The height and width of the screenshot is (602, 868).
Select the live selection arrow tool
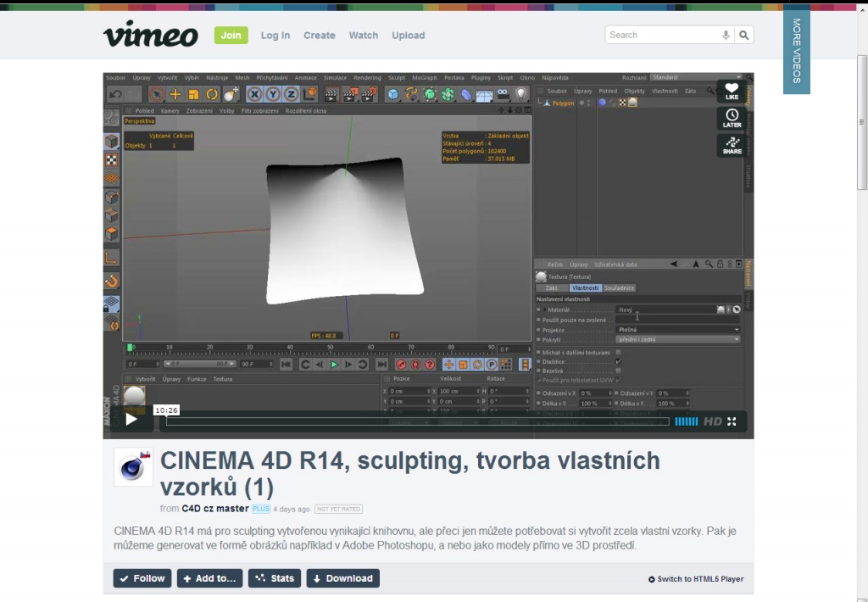point(157,95)
